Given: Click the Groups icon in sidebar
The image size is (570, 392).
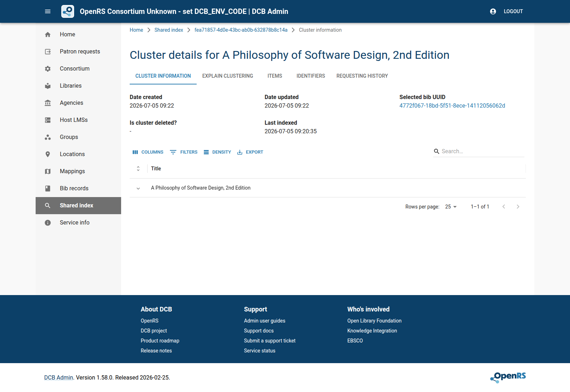Looking at the screenshot, I should click(x=48, y=137).
